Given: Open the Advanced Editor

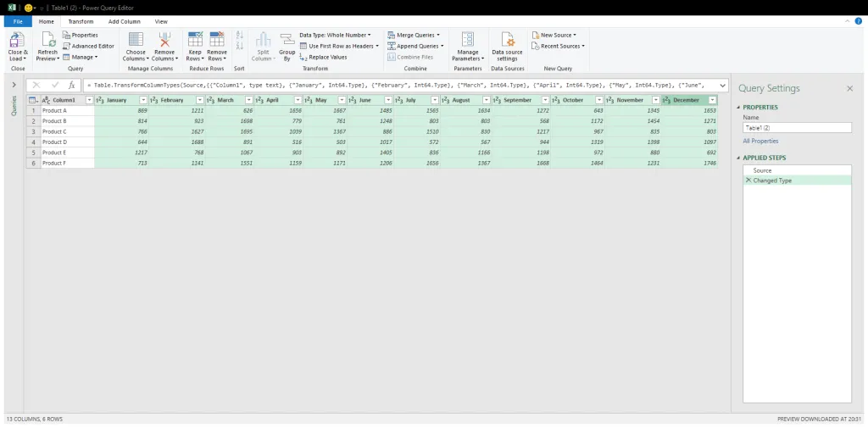Looking at the screenshot, I should click(88, 46).
